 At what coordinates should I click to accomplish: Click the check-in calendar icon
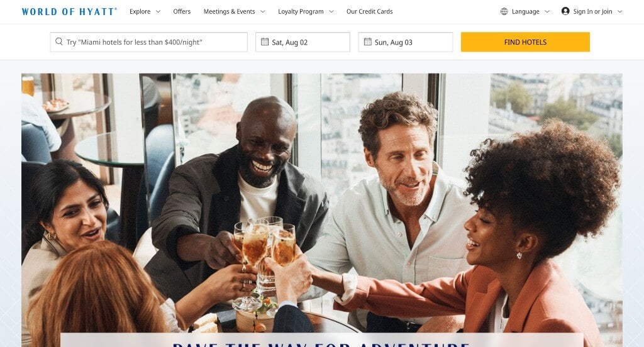click(265, 42)
